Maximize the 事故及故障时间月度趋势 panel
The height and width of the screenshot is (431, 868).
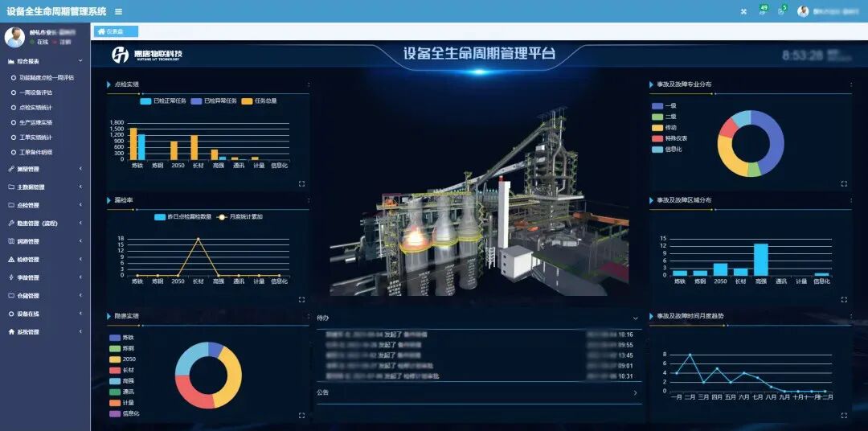point(844,415)
